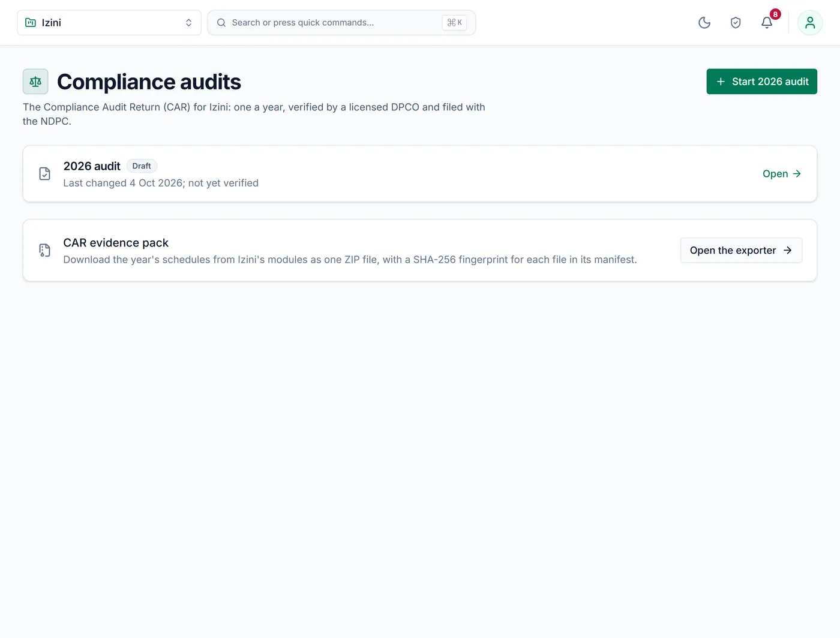This screenshot has height=638, width=840.
Task: Click the 2026 audit document icon
Action: tap(45, 174)
